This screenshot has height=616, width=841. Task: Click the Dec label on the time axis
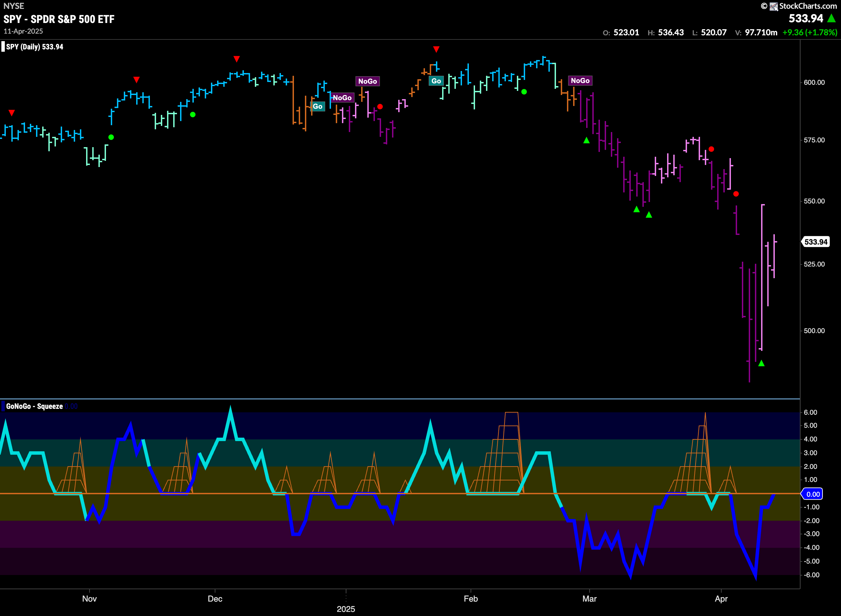pos(215,599)
